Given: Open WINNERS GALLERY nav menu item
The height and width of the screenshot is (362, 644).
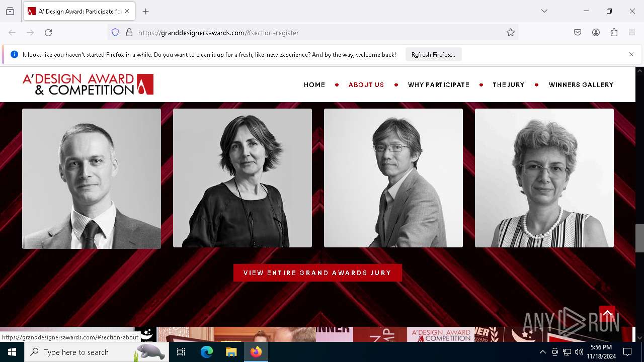Looking at the screenshot, I should [x=581, y=85].
